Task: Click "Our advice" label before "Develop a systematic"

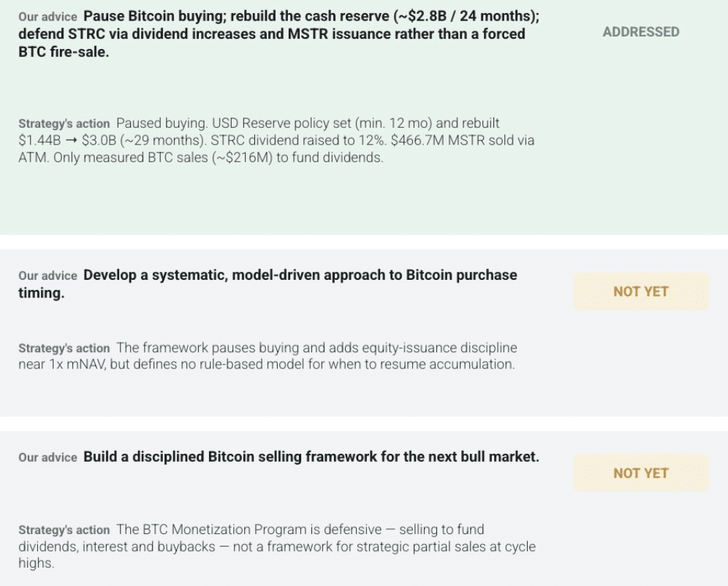Action: tap(48, 275)
